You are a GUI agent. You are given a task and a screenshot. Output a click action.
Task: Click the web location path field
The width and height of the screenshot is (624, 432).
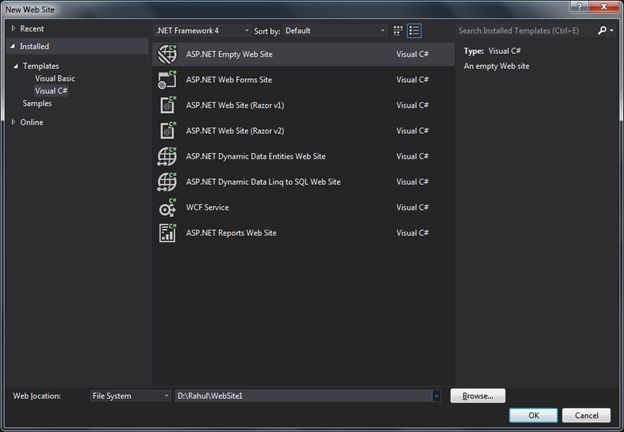click(304, 396)
